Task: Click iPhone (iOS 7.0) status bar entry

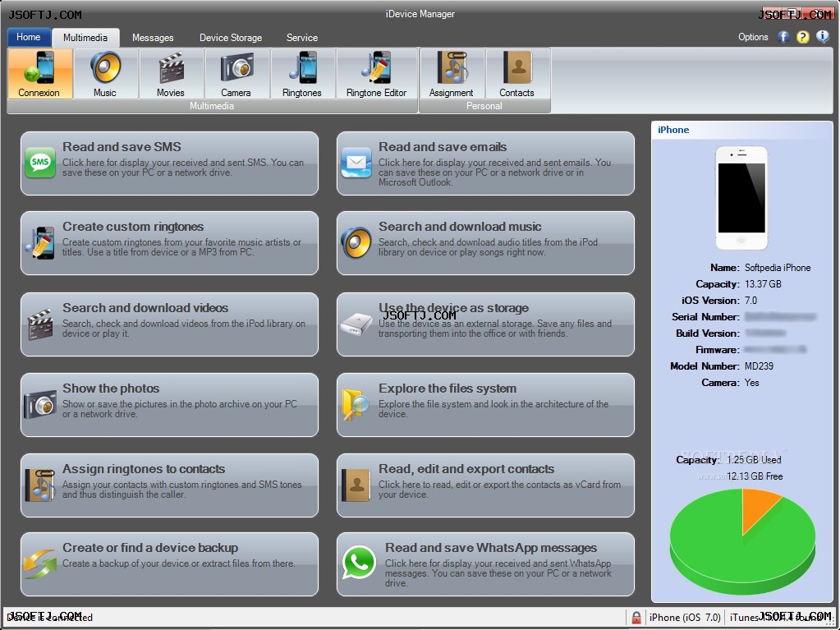Action: point(685,618)
